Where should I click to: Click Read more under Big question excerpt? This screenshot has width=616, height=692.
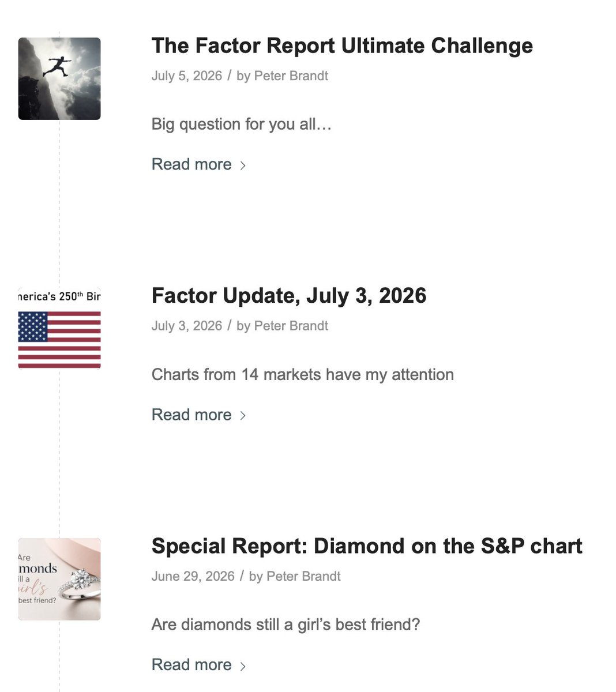(191, 164)
